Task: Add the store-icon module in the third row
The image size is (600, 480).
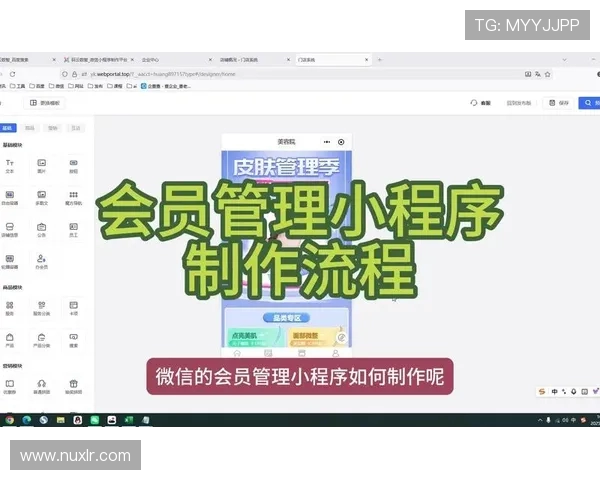Action: pyautogui.click(x=10, y=230)
